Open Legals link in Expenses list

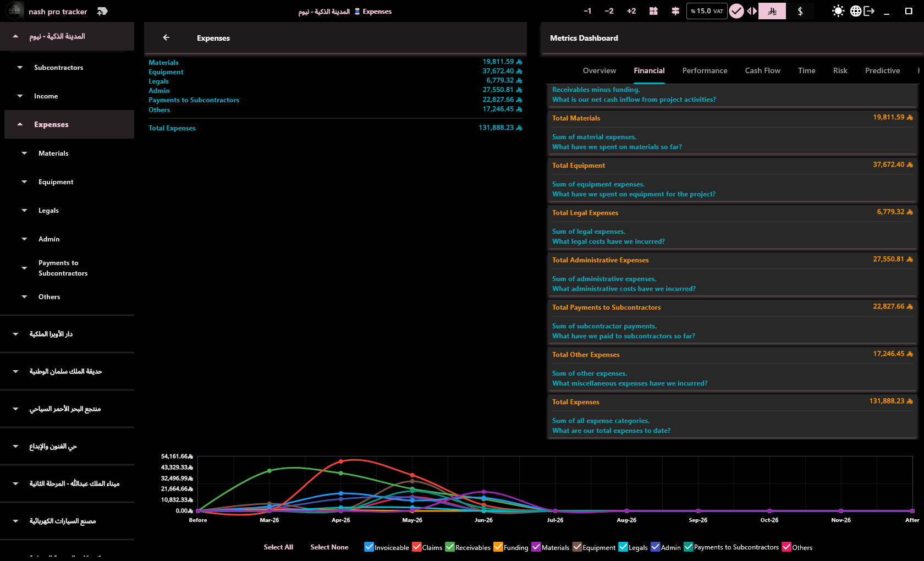(x=158, y=81)
